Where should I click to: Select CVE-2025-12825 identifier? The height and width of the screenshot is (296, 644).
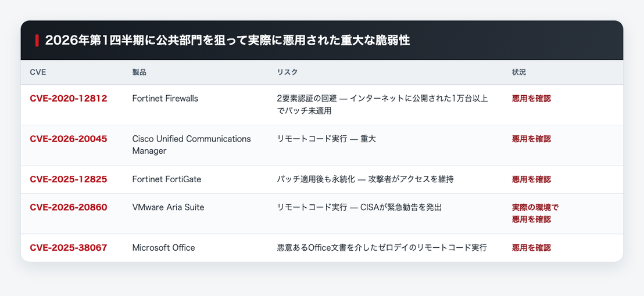click(69, 179)
